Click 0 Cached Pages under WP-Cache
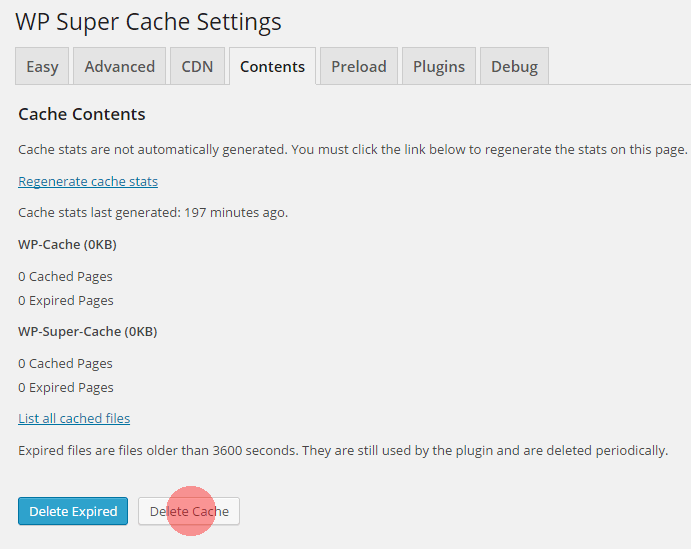 tap(65, 276)
